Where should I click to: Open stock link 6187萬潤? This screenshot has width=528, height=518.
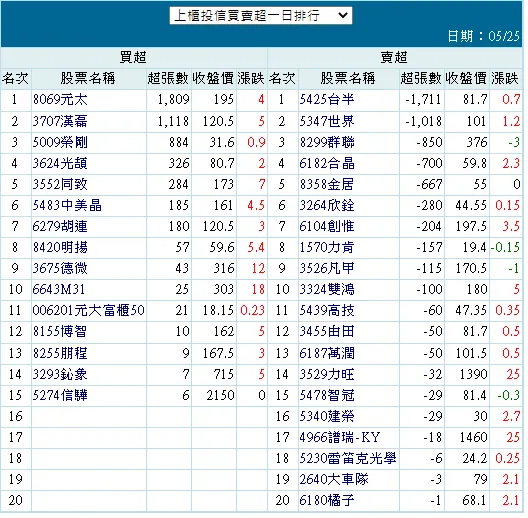coord(327,353)
